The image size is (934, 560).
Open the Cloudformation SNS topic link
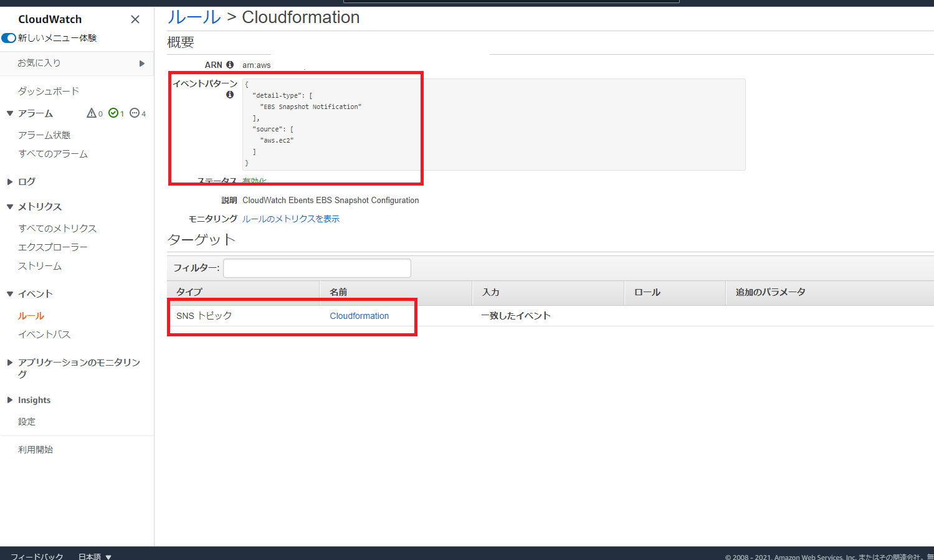[360, 316]
